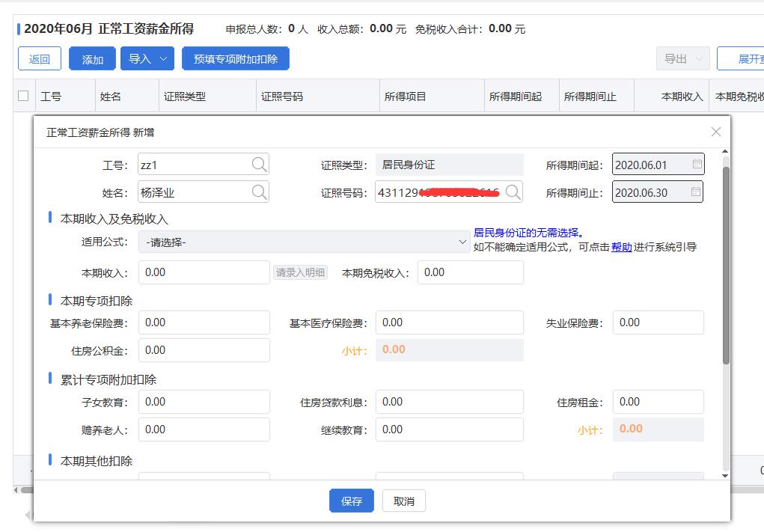The height and width of the screenshot is (532, 764).
Task: Click the 本期专项扣除 小计 total field
Action: pos(449,349)
